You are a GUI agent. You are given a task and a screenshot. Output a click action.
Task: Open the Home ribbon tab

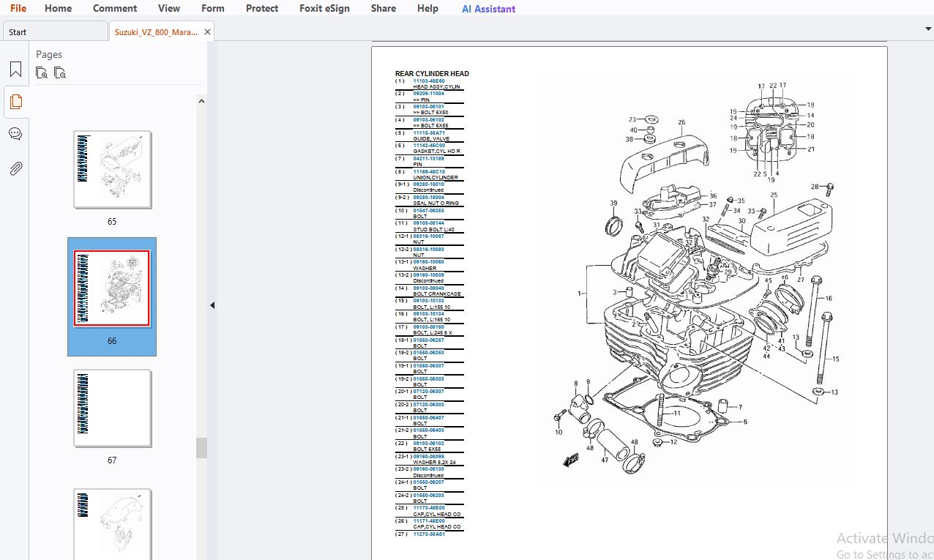pyautogui.click(x=59, y=8)
